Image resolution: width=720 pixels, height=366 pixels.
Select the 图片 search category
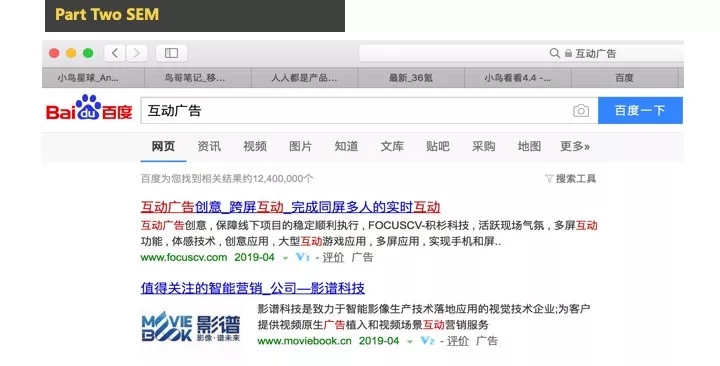coord(300,146)
